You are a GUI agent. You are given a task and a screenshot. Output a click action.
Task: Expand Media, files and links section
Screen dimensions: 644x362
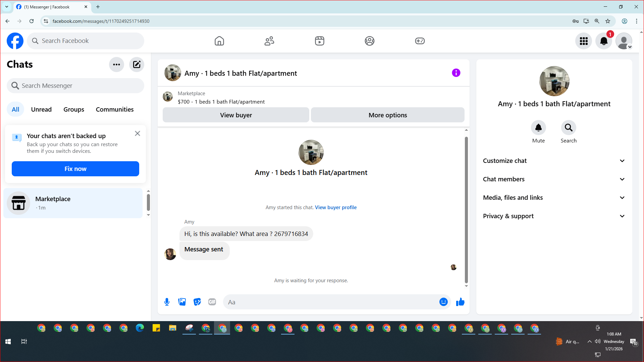coord(554,198)
